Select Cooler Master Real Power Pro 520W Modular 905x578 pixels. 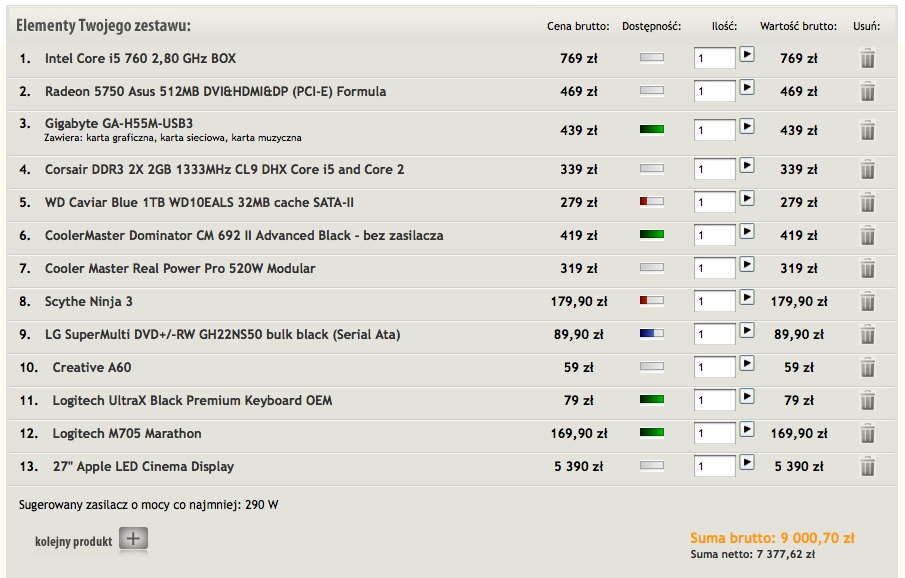(x=180, y=268)
